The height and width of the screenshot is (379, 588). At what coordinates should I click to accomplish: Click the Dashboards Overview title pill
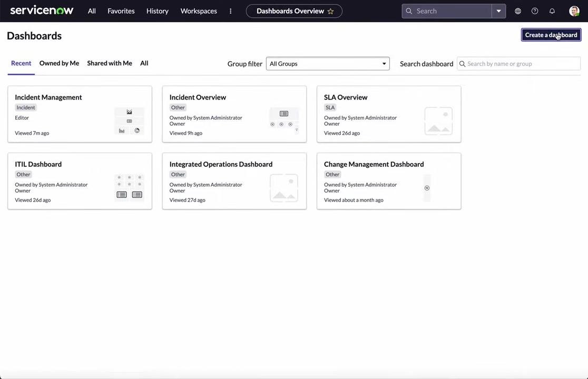[x=293, y=11]
